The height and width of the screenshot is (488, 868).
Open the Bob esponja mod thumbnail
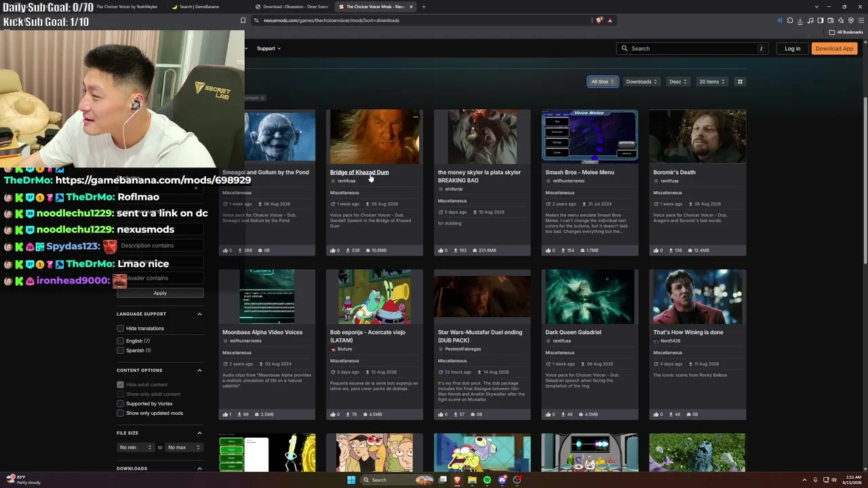(374, 297)
